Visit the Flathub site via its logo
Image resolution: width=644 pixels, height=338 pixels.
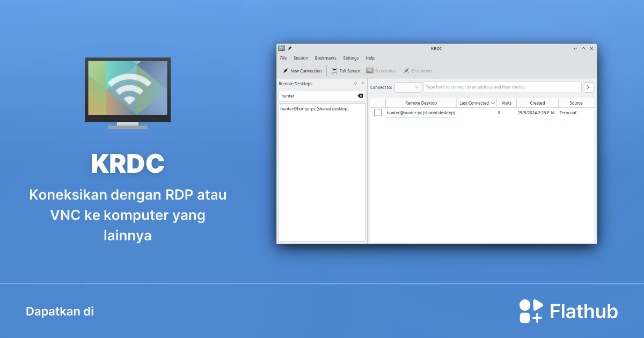(531, 310)
